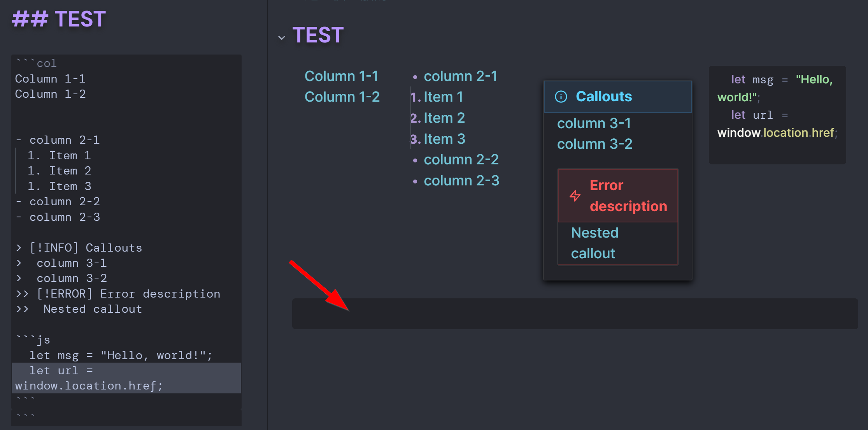Click the info icon in the Callouts header

click(x=561, y=97)
